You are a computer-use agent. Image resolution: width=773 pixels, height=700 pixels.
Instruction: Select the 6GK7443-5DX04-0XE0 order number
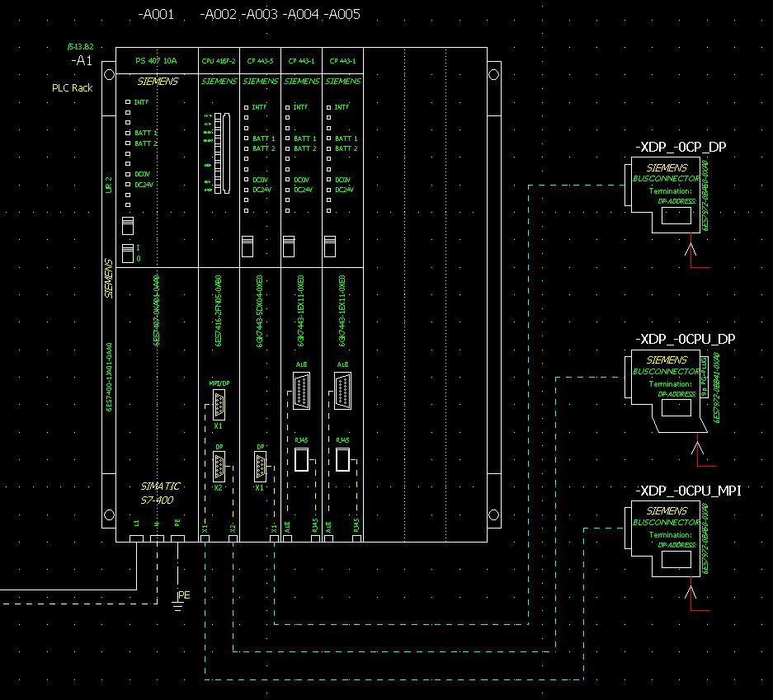260,311
